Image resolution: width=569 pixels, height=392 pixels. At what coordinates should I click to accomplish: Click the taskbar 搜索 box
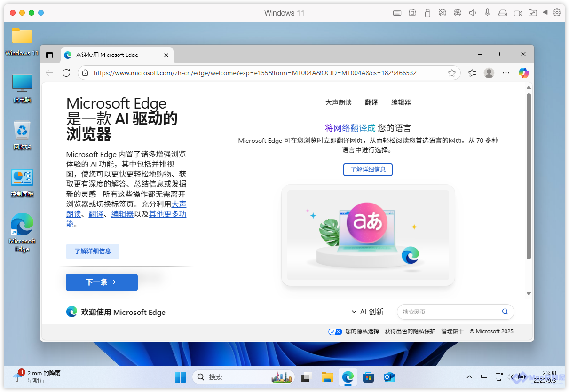coord(244,377)
